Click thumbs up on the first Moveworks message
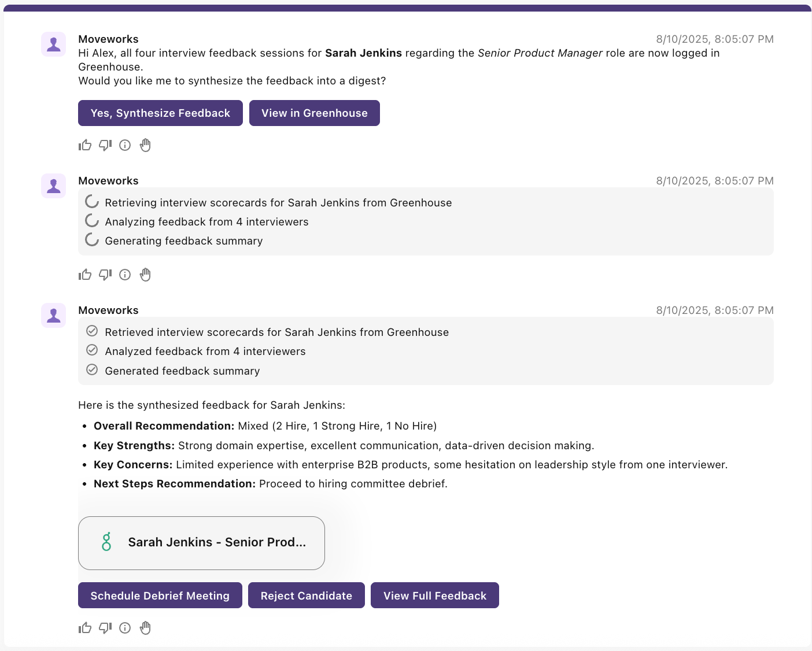 pos(85,145)
